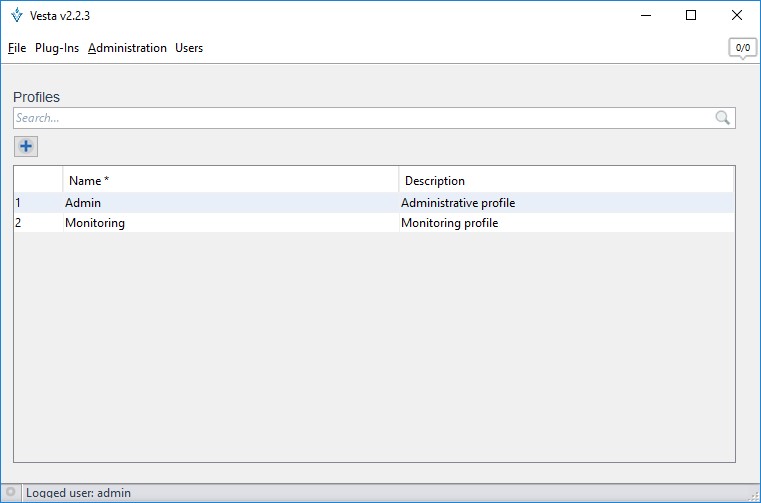Image resolution: width=761 pixels, height=503 pixels.
Task: Focus the Profiles search field
Action: [360, 118]
